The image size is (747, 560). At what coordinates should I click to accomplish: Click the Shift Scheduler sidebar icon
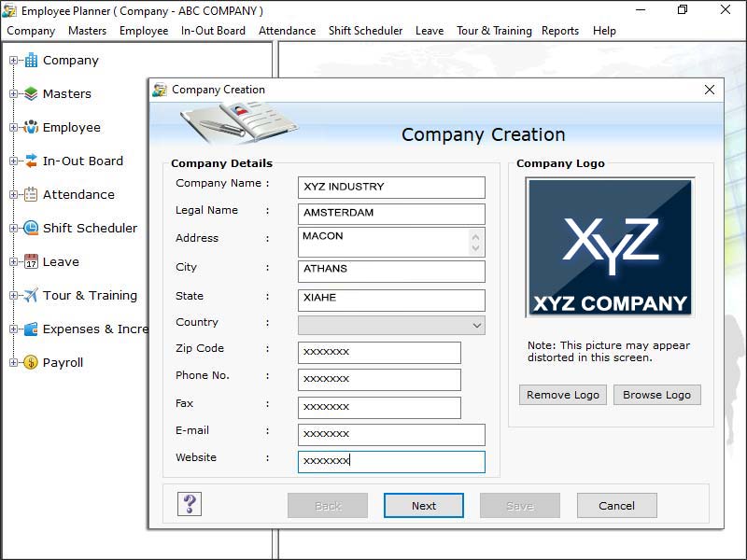32,228
